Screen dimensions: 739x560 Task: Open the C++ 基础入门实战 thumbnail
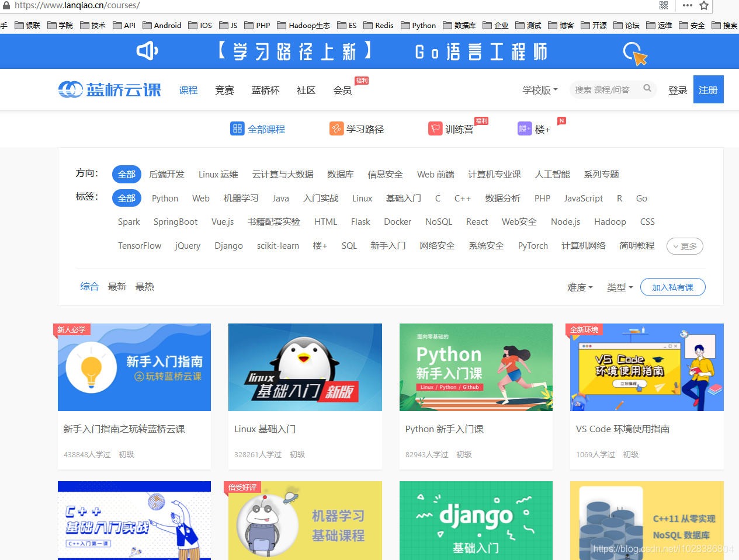[134, 520]
